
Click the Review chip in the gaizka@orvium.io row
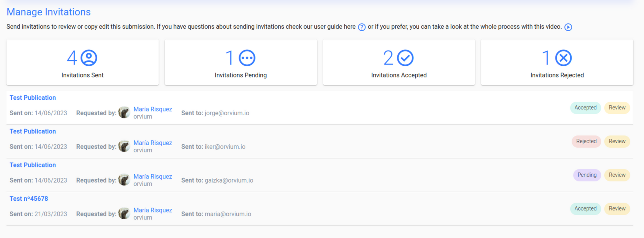pos(617,175)
